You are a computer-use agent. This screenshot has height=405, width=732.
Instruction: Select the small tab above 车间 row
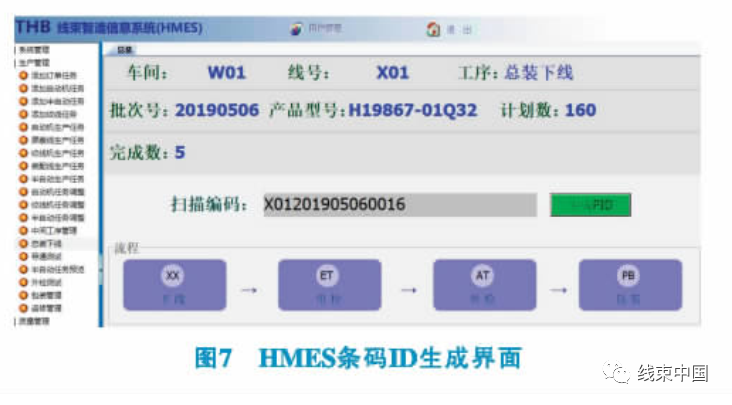pyautogui.click(x=124, y=49)
